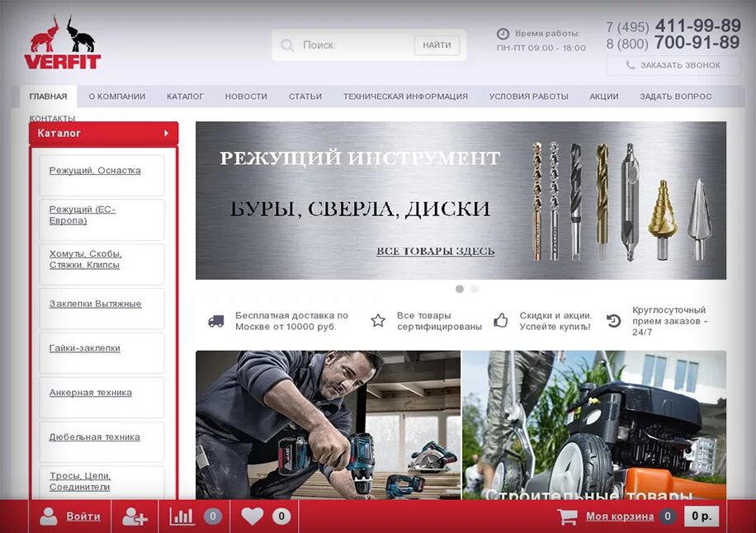This screenshot has width=756, height=533.
Task: Open registration via add-user icon
Action: (135, 516)
